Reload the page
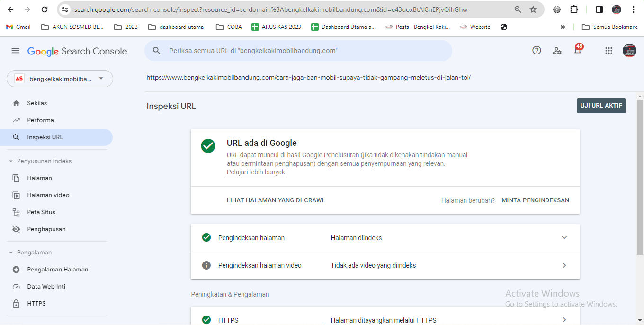 point(45,9)
